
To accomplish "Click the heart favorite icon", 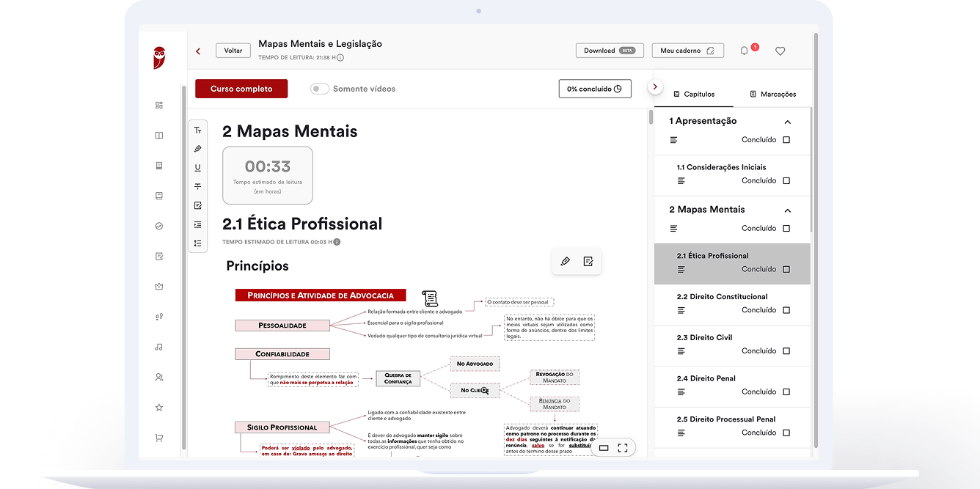I will [x=780, y=51].
